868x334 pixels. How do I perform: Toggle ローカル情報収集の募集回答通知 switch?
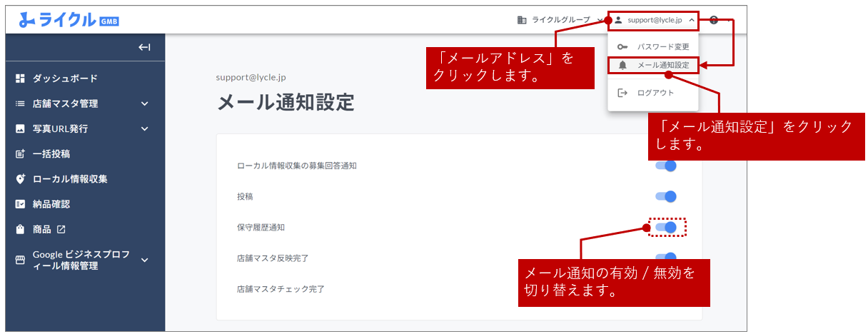tap(665, 166)
